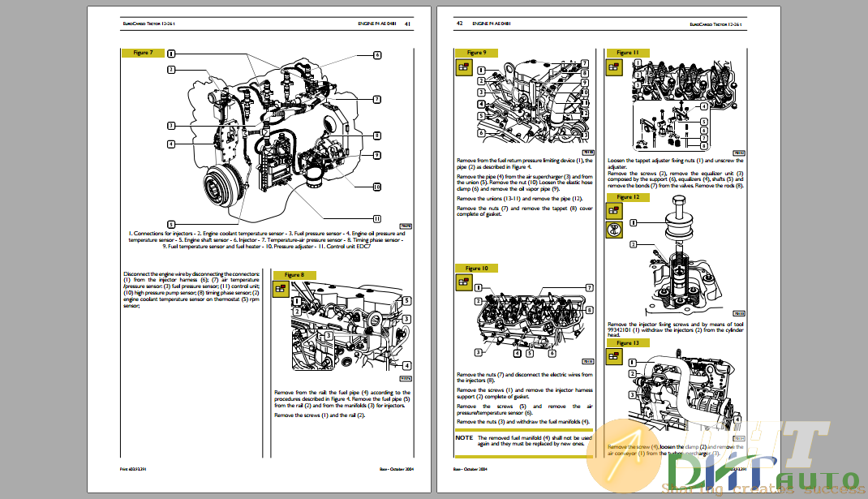Click the disassembly icon beside Figure 8
The height and width of the screenshot is (499, 868).
pos(281,289)
